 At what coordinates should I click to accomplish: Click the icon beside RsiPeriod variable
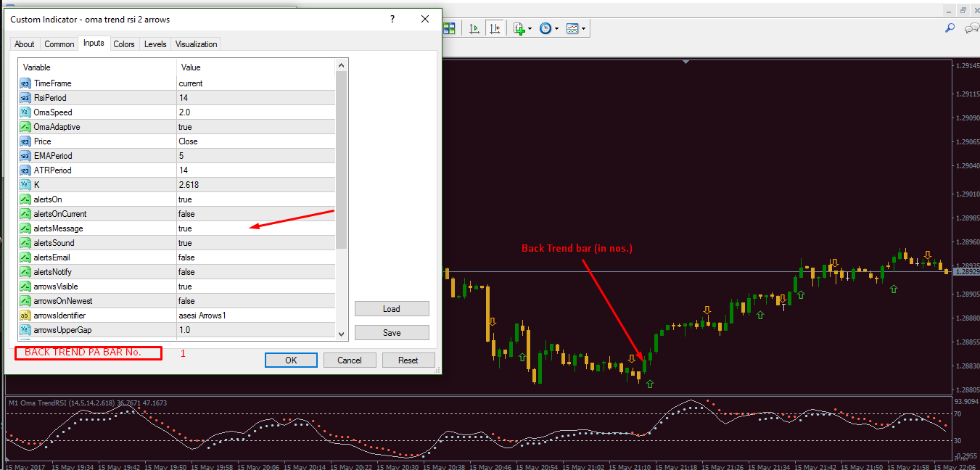tap(25, 98)
